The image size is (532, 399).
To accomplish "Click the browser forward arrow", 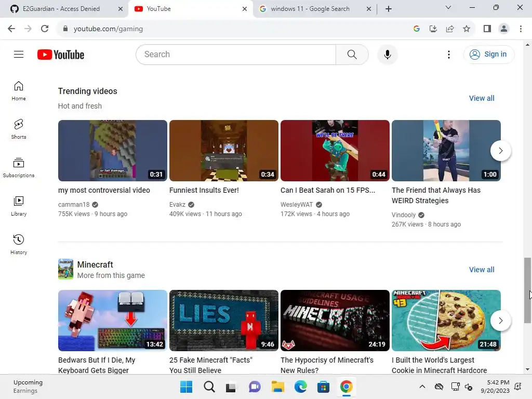I will (28, 29).
